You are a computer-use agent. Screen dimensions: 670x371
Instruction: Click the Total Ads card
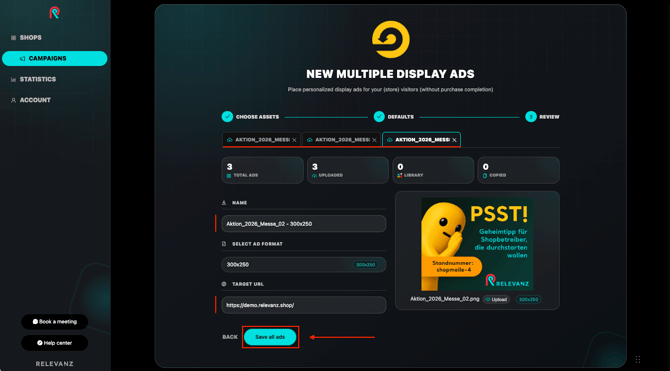click(x=262, y=170)
